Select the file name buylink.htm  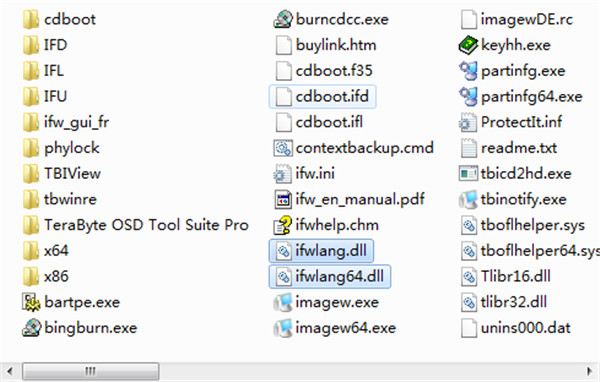coord(336,45)
